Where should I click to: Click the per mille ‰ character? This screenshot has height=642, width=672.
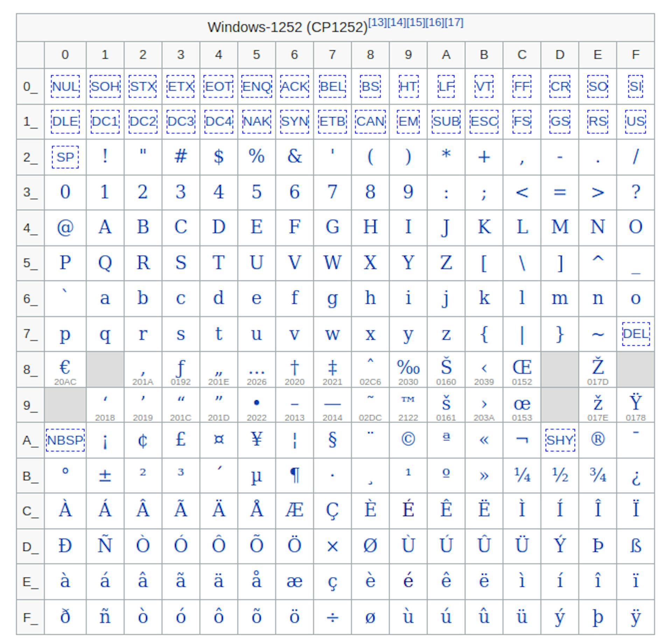408,367
